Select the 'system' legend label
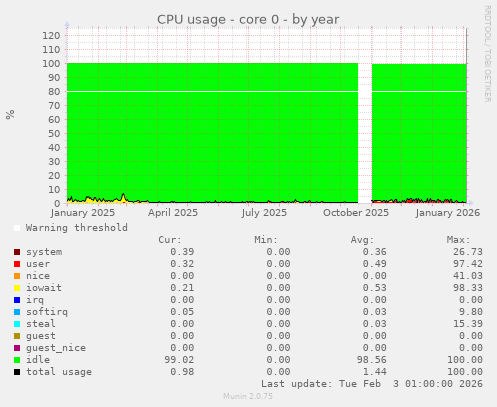This screenshot has width=497, height=407. (x=44, y=252)
